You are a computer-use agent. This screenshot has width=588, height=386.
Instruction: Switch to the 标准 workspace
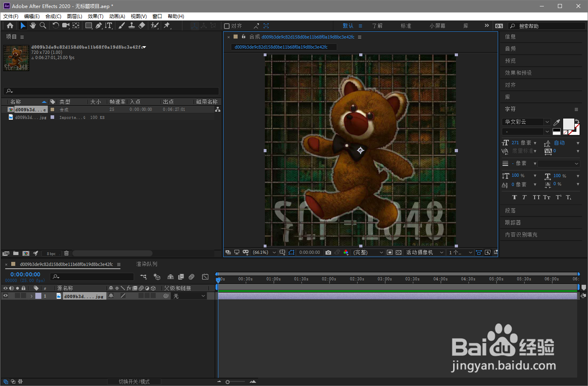[406, 26]
